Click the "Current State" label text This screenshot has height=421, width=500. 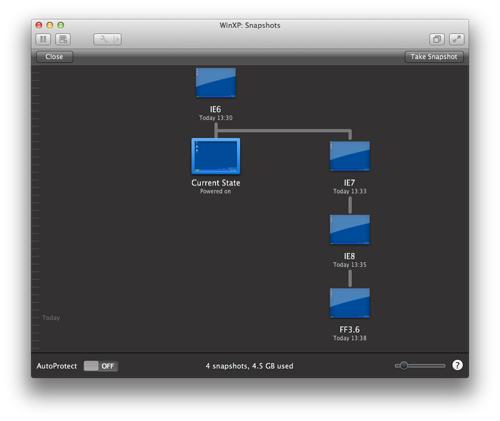(216, 183)
